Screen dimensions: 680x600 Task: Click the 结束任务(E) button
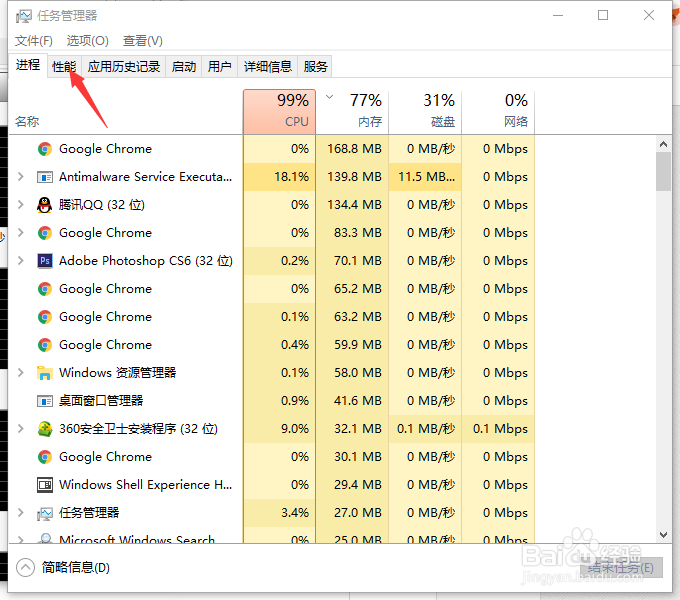(x=621, y=568)
